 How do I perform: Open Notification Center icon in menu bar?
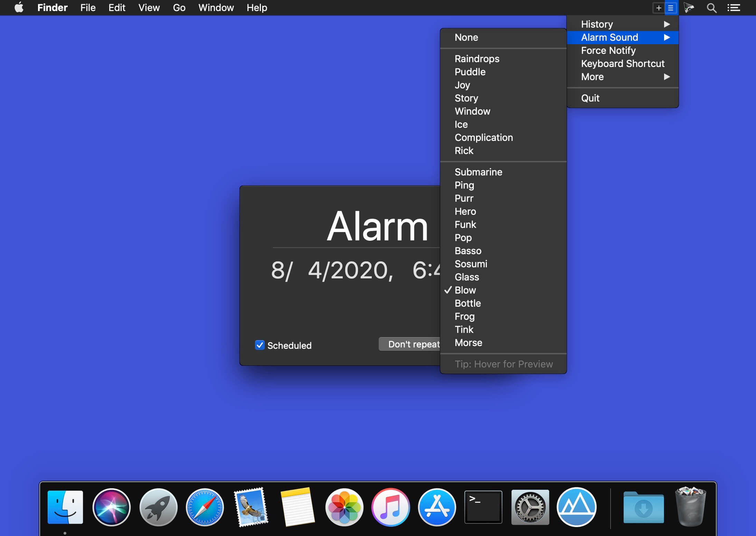click(x=734, y=8)
